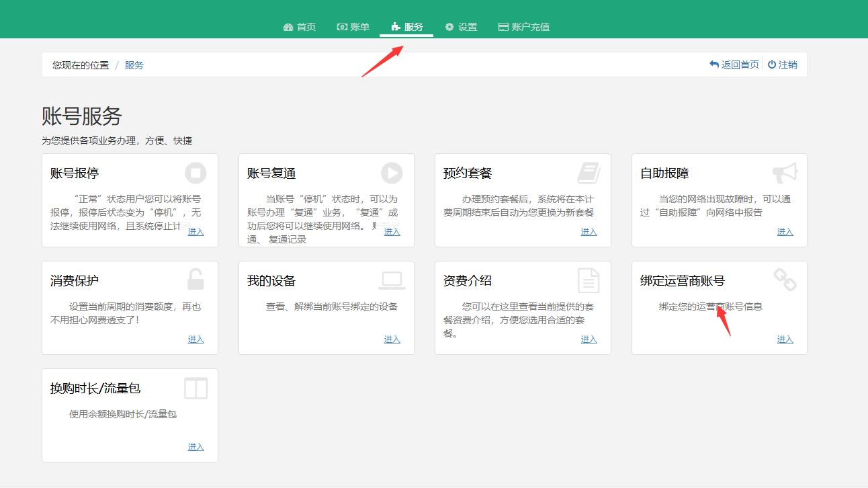This screenshot has height=488, width=868.
Task: Click the laptop icon in 我的设备 card
Action: coord(392,280)
